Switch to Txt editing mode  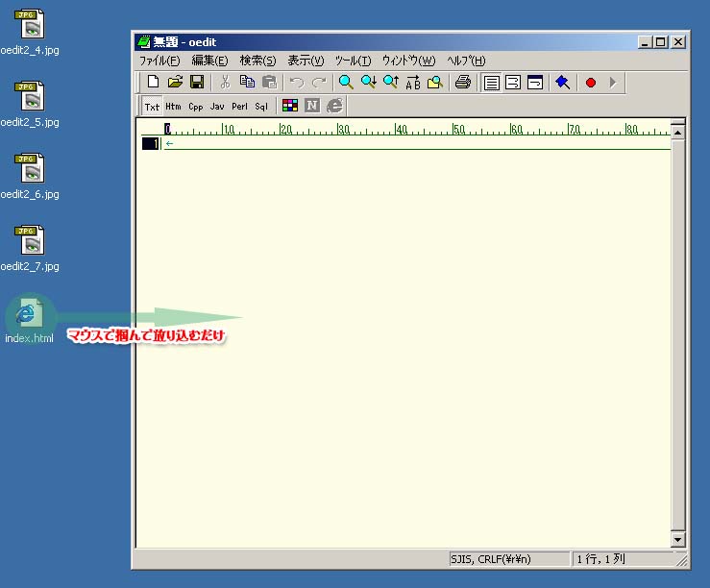[153, 107]
